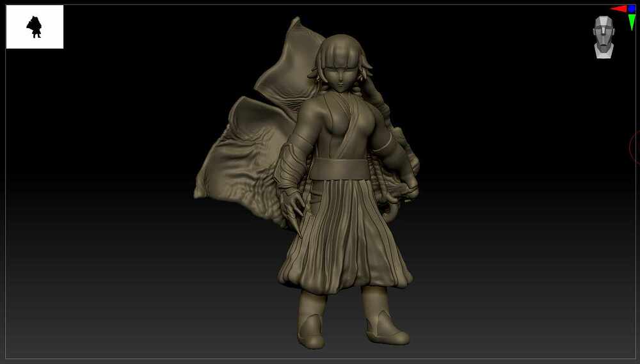This screenshot has height=364, width=640.
Task: Click the sculpted character's face on canvas
Action: (341, 78)
